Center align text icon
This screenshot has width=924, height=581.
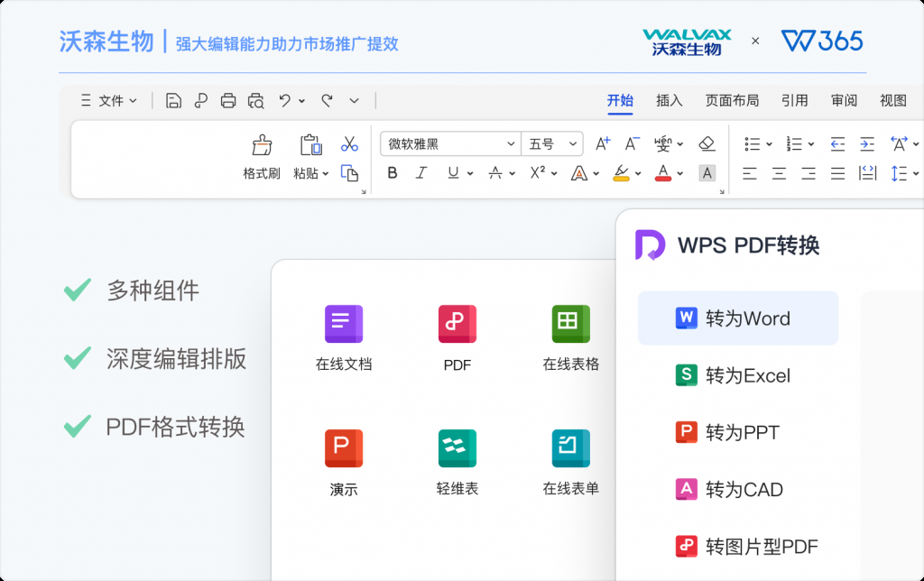click(779, 173)
